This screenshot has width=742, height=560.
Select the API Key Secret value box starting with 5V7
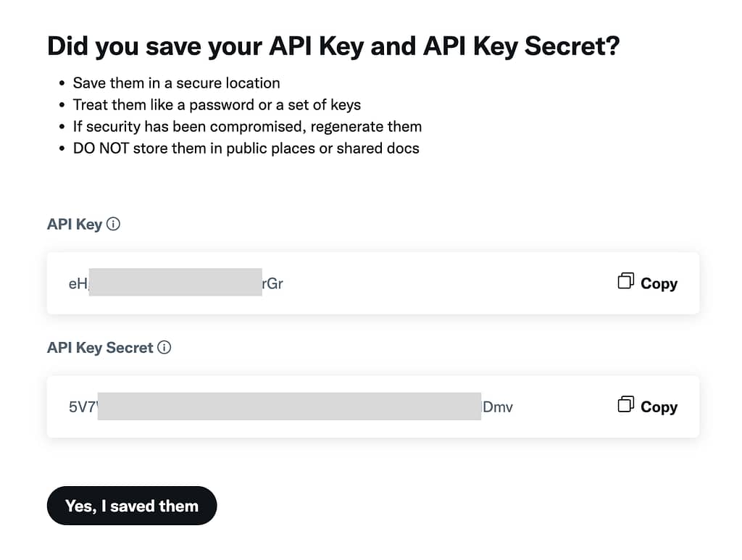coord(373,406)
